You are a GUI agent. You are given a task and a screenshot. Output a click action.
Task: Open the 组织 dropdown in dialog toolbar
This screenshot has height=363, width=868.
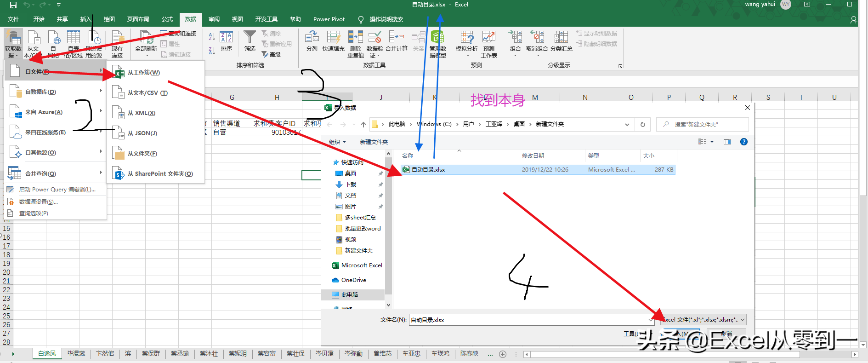click(x=337, y=142)
